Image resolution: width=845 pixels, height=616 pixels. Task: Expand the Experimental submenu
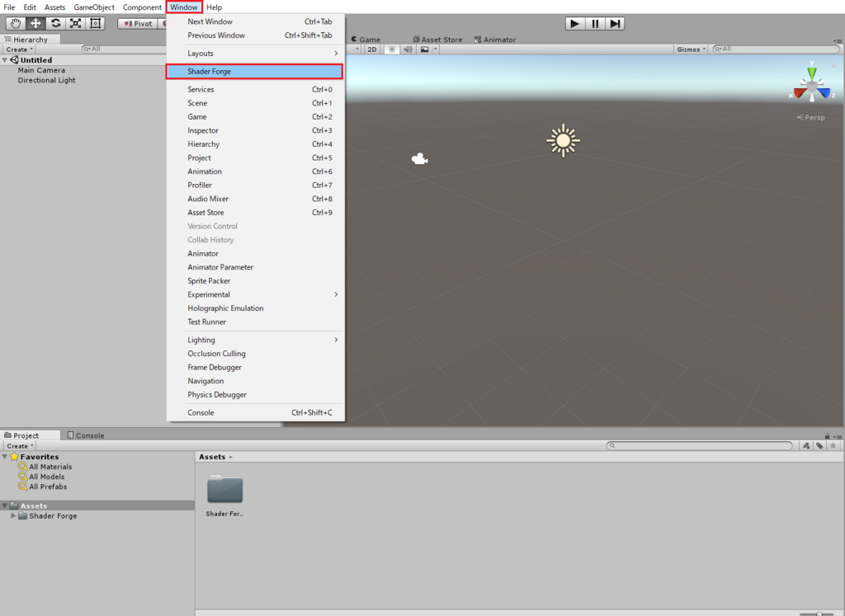click(x=254, y=294)
